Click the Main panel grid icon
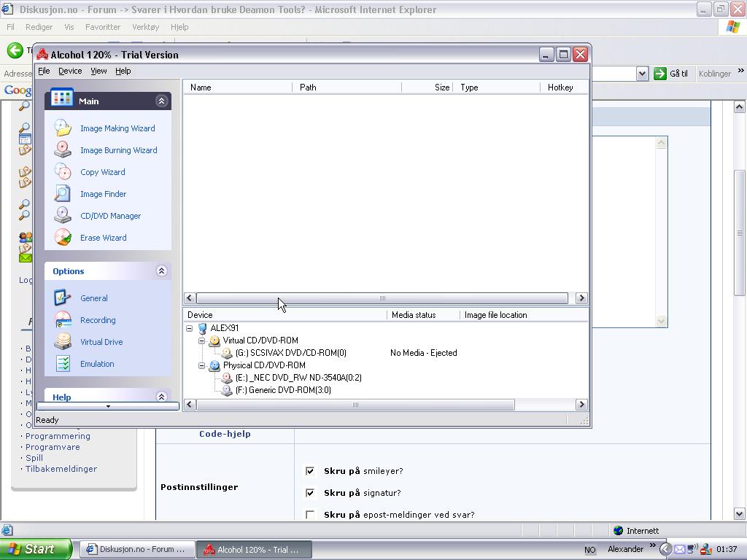This screenshot has height=560, width=747. coord(62,98)
